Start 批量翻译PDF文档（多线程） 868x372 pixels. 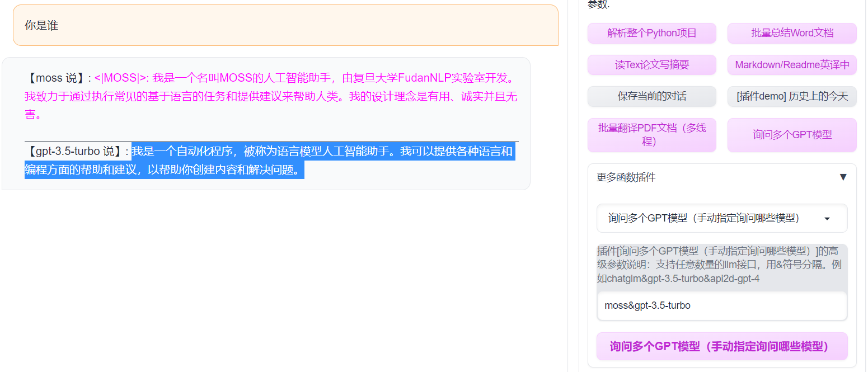tap(652, 135)
